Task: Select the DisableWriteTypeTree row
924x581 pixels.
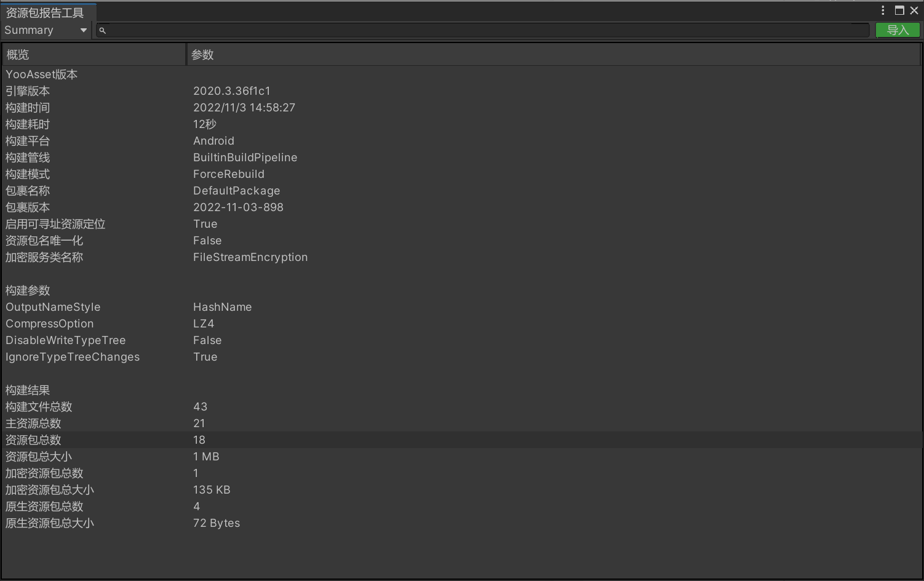Action: point(461,340)
